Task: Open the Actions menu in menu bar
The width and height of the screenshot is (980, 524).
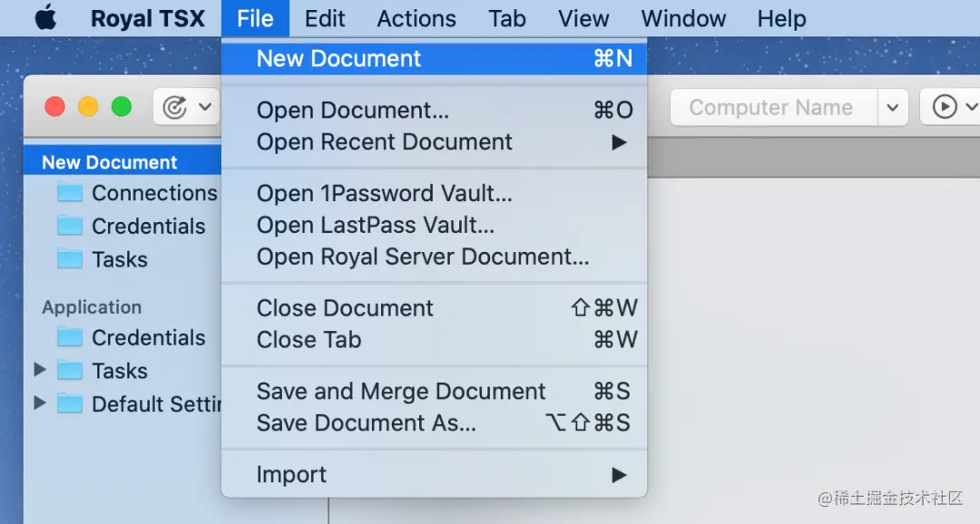Action: pos(416,18)
